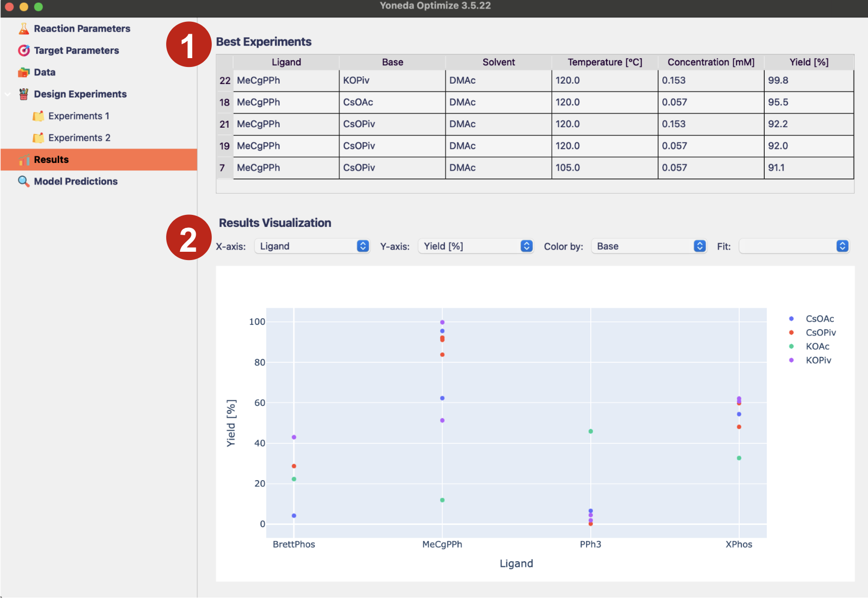Click the top KOPiv point above MeCgPPh
This screenshot has width=868, height=599.
pyautogui.click(x=442, y=322)
